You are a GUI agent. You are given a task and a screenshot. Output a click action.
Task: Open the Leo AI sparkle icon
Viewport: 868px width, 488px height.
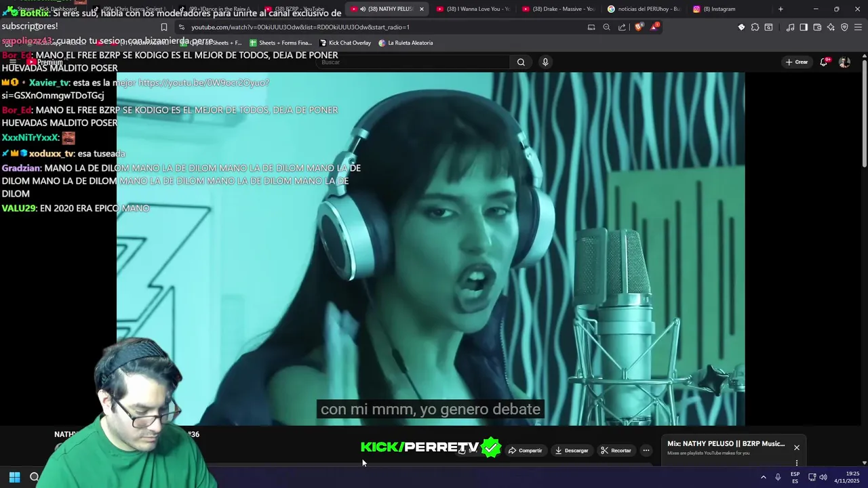[831, 27]
